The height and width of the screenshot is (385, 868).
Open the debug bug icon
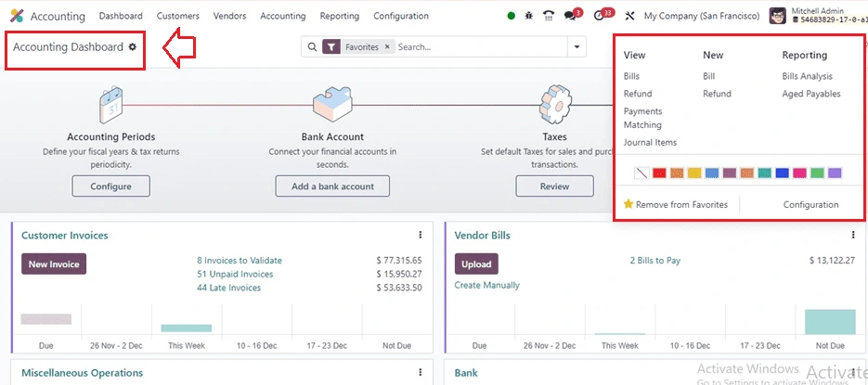tap(529, 16)
